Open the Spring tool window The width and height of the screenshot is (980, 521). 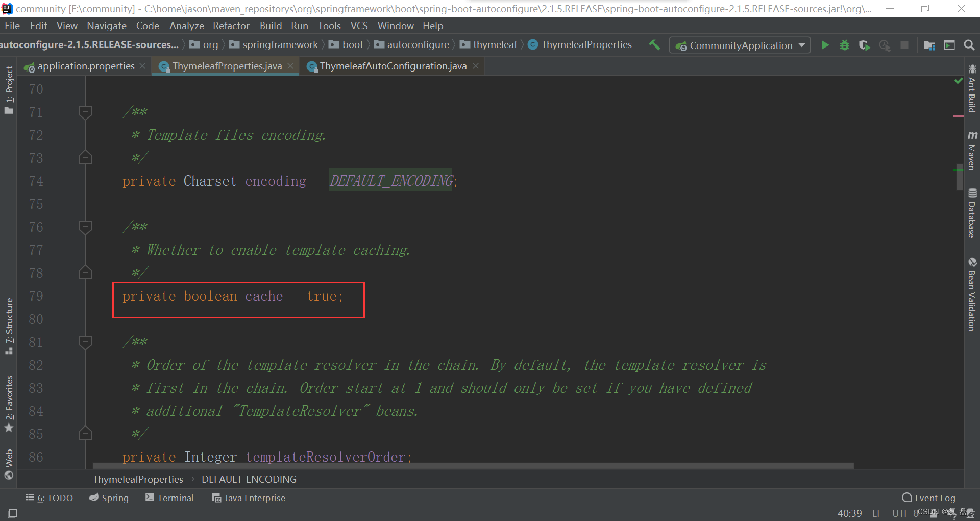click(x=109, y=498)
